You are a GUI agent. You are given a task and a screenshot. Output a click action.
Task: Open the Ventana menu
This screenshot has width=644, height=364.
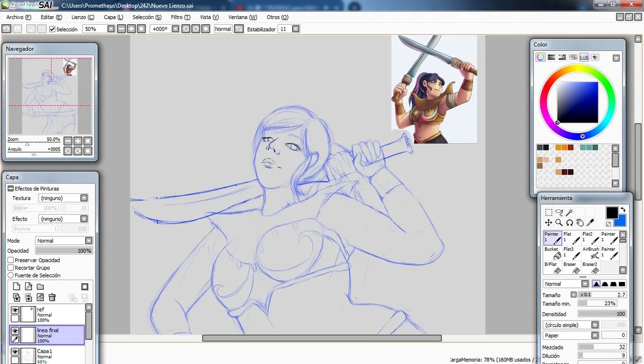tap(243, 17)
